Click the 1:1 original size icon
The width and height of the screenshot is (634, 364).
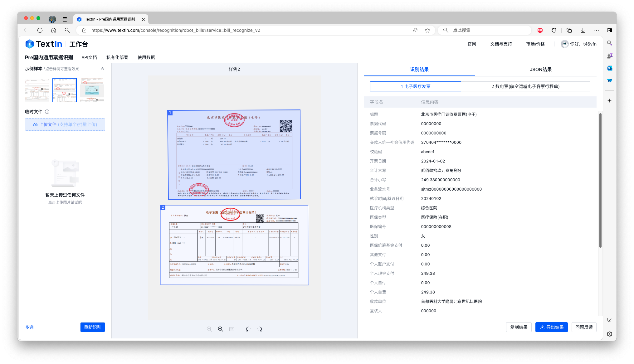click(x=232, y=329)
